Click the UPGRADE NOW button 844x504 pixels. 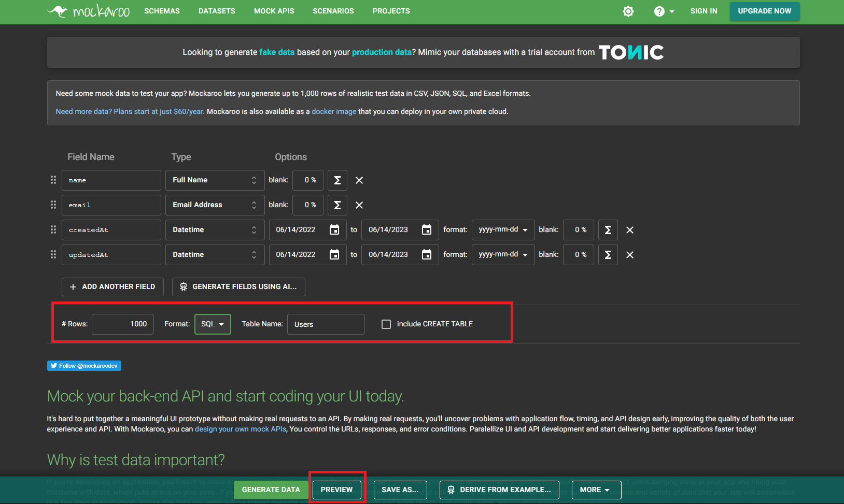coord(765,11)
